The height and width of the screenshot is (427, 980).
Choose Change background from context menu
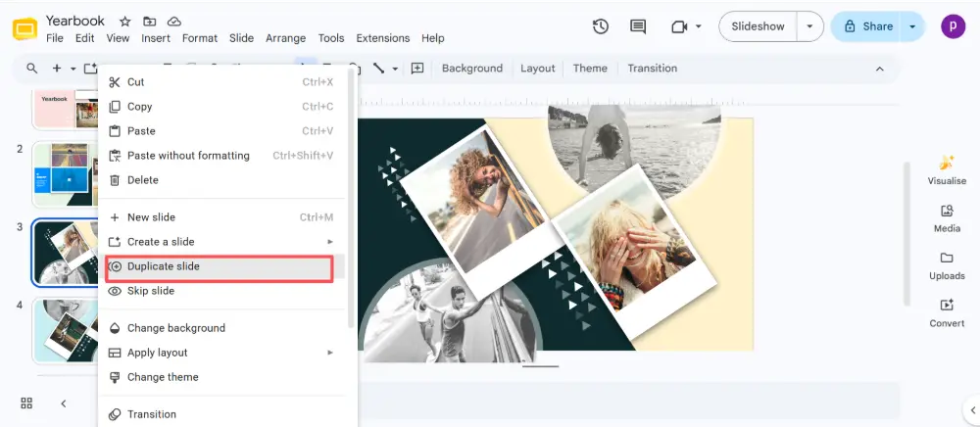[221, 328]
